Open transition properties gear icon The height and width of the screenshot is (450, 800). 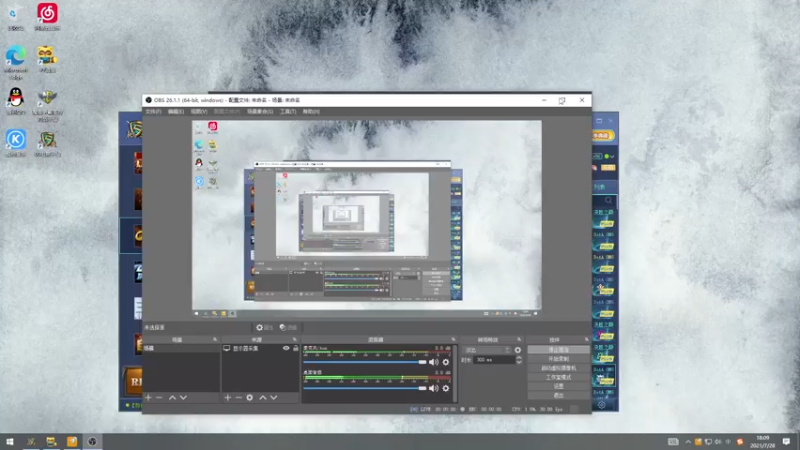(x=518, y=350)
